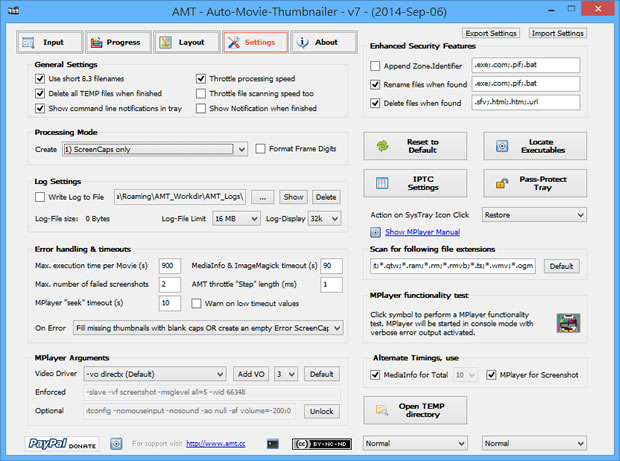620x461 pixels.
Task: Click the Max. execution time per Movie field
Action: point(170,266)
